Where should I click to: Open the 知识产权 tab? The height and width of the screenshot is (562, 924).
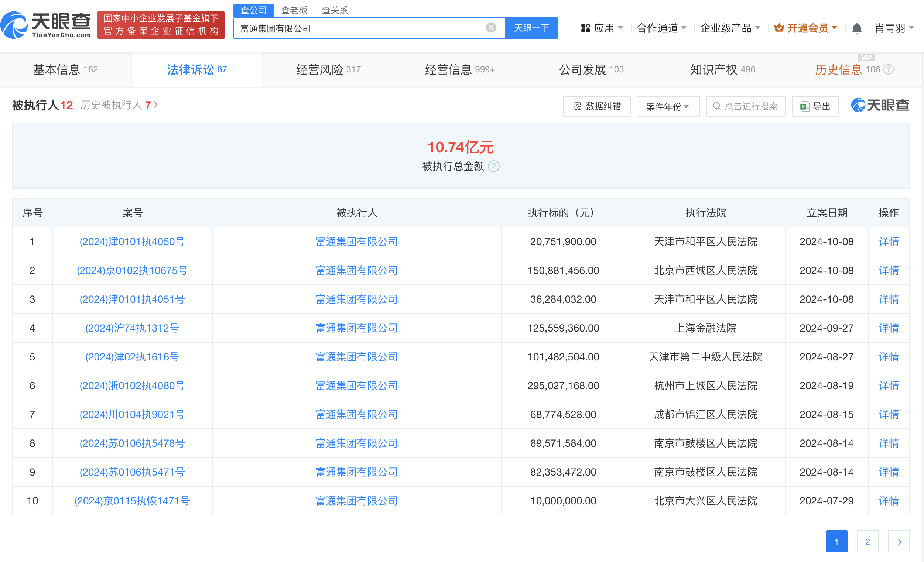pos(723,70)
